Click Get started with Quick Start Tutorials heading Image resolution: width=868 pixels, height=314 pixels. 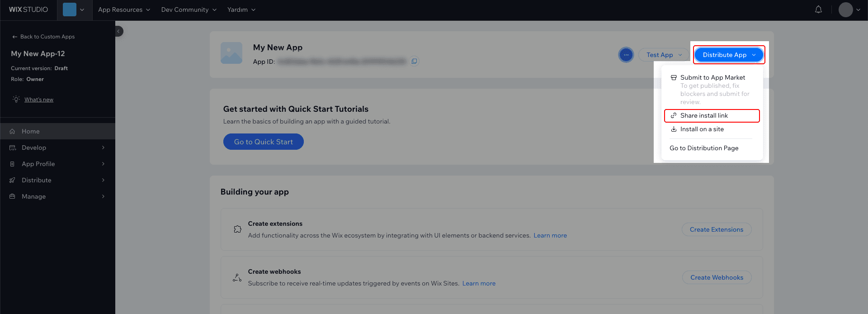[296, 109]
